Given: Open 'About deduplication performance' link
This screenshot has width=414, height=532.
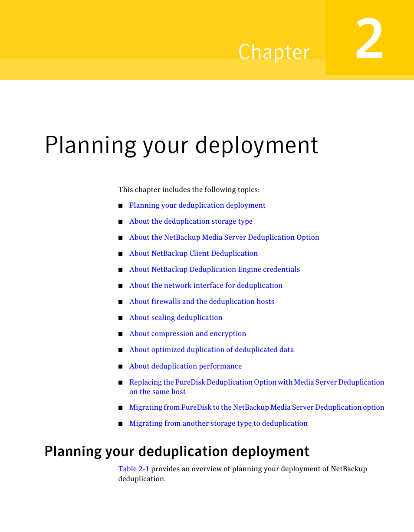Looking at the screenshot, I should coord(185,366).
